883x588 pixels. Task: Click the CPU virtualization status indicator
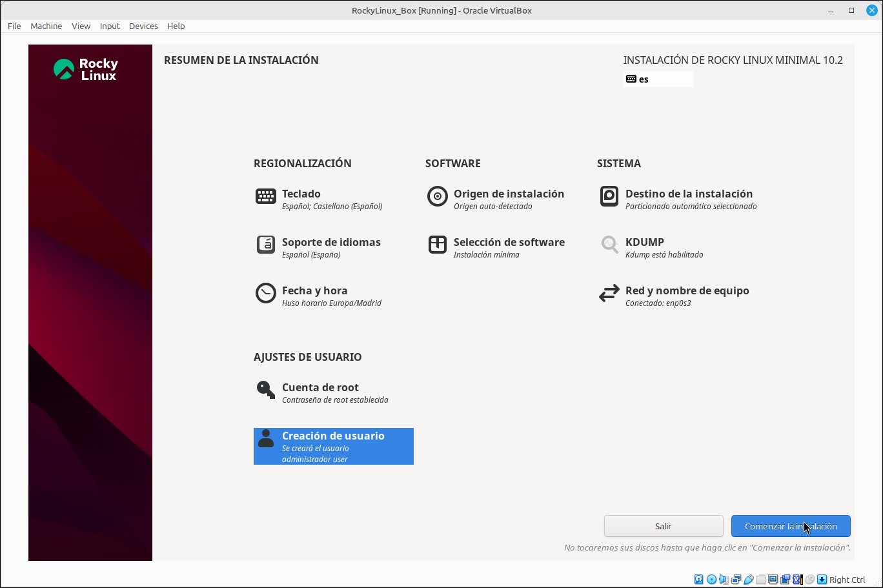point(797,580)
